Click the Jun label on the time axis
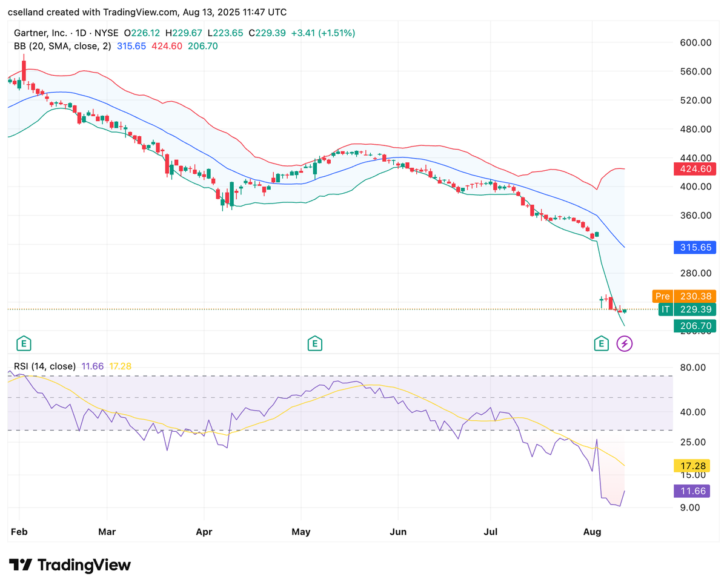The image size is (727, 588). 397,532
